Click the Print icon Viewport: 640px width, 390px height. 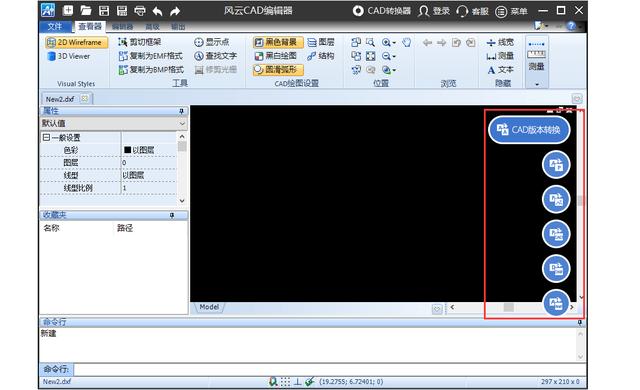tap(140, 11)
